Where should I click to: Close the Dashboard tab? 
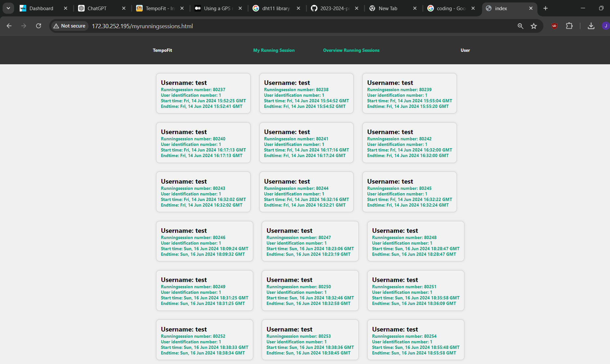tap(66, 8)
